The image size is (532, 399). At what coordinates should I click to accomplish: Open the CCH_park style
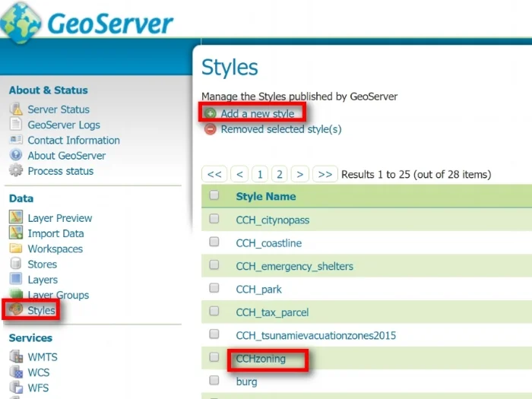(x=258, y=290)
